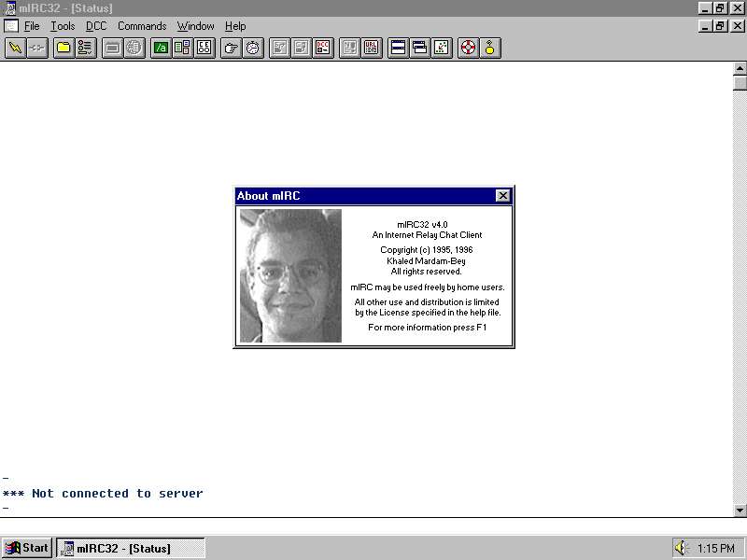Click the scrollbar down arrow in Status window
Screen dimensions: 747x560
pos(740,511)
